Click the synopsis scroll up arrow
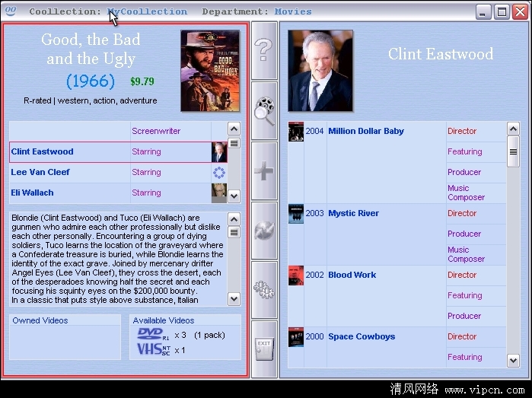The width and height of the screenshot is (532, 398). point(234,219)
